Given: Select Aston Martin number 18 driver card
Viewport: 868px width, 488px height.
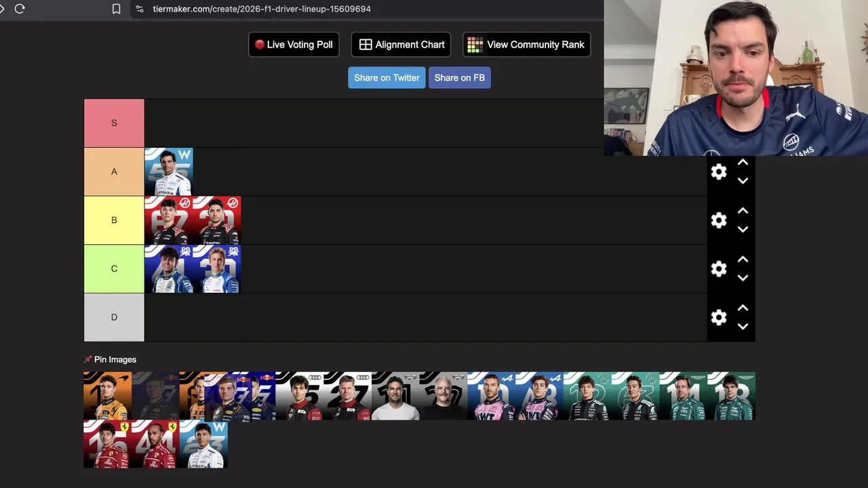Looking at the screenshot, I should click(732, 396).
